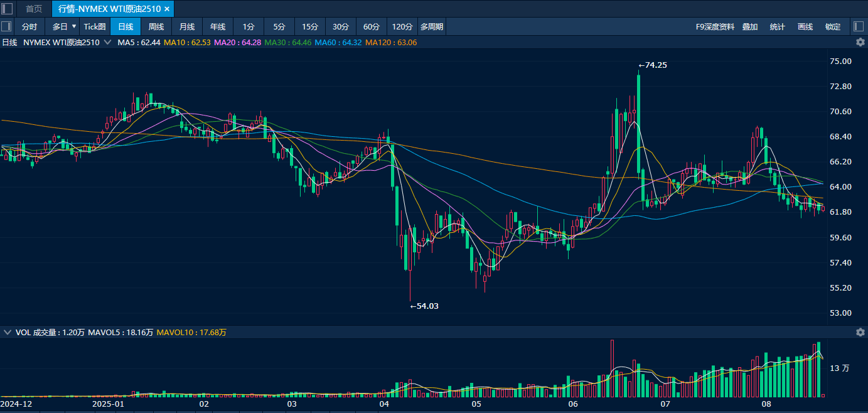Open the 画线 drawing tool
The height and width of the screenshot is (413, 868).
tap(805, 27)
